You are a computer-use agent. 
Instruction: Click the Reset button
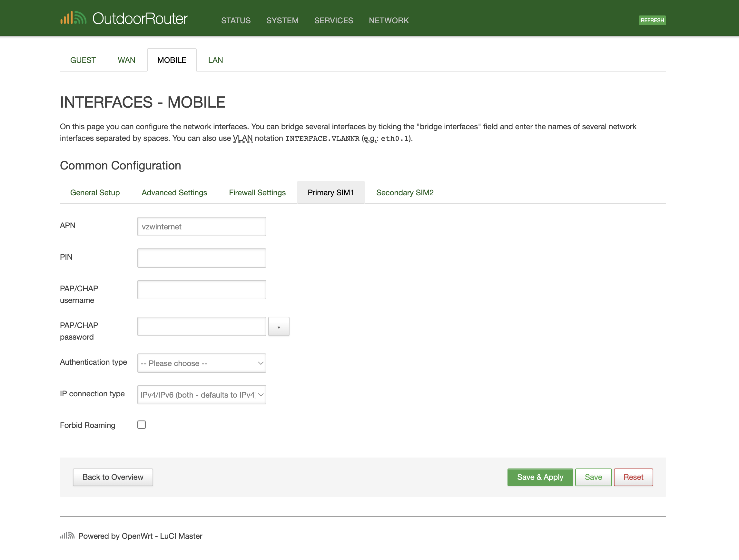633,477
